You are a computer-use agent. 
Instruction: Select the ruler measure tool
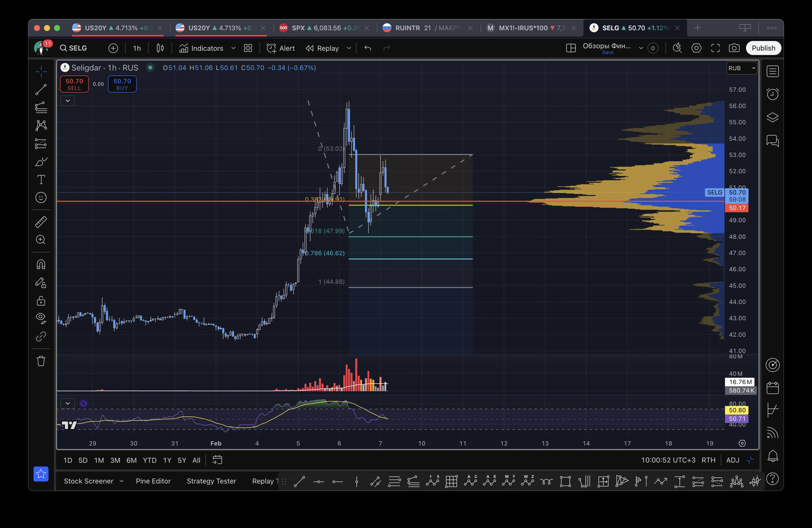pyautogui.click(x=41, y=222)
